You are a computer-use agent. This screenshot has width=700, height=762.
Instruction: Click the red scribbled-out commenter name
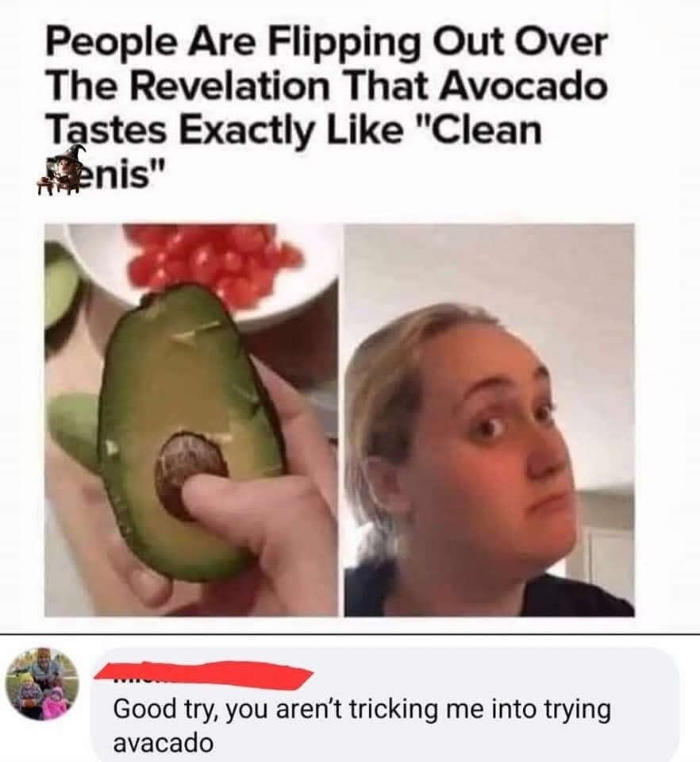click(x=204, y=675)
